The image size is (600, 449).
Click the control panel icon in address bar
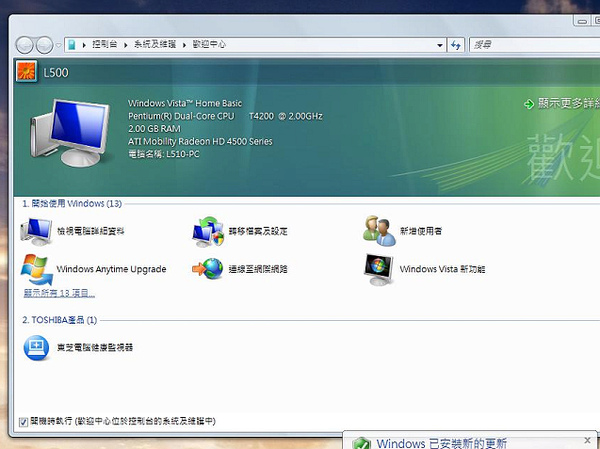tap(72, 45)
